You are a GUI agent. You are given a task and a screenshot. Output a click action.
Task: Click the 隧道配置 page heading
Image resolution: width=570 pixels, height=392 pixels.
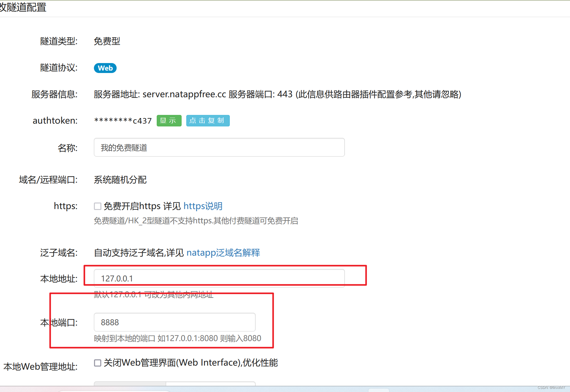[23, 7]
